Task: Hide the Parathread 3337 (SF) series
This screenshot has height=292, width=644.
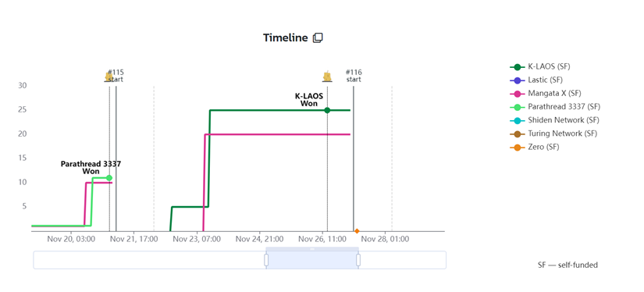Action: coord(555,107)
